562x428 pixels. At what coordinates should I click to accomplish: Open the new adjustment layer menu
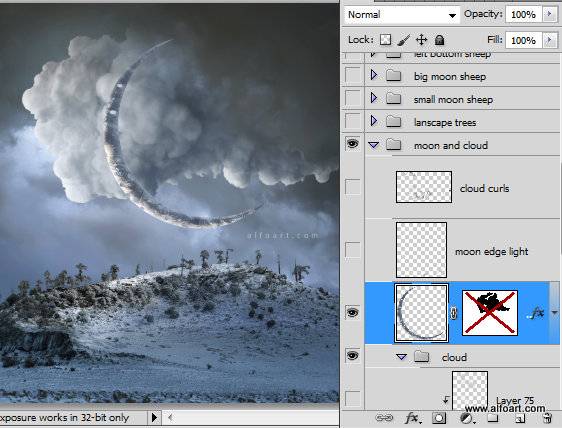pos(466,418)
